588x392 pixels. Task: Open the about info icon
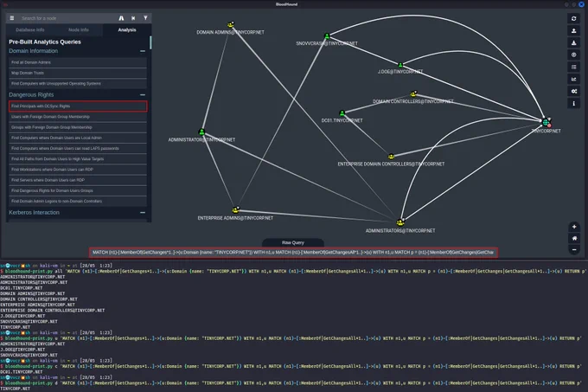click(x=574, y=103)
